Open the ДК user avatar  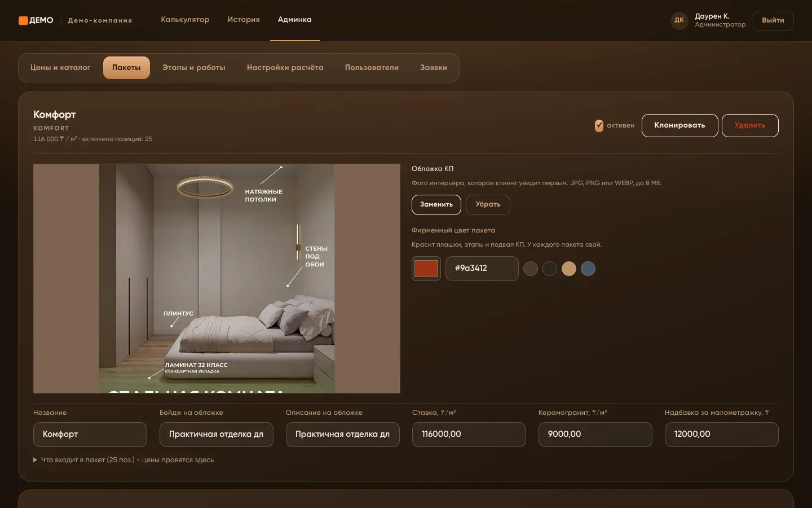pos(679,20)
